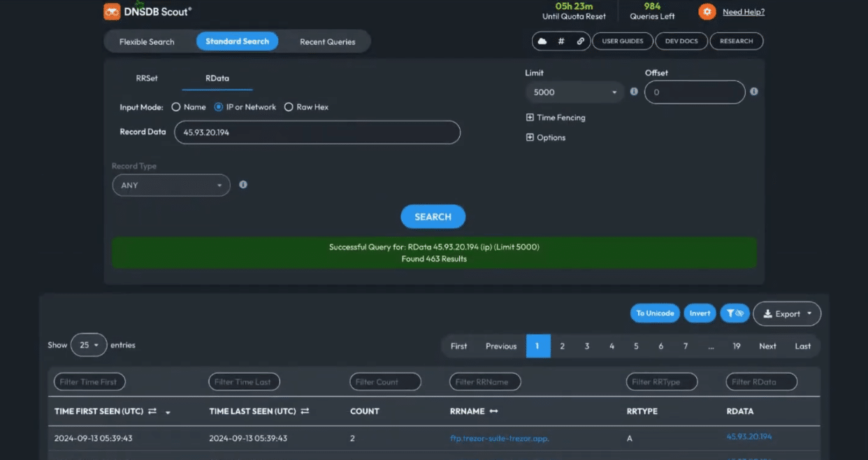The width and height of the screenshot is (868, 460).
Task: Click the Filter Count field
Action: 385,382
